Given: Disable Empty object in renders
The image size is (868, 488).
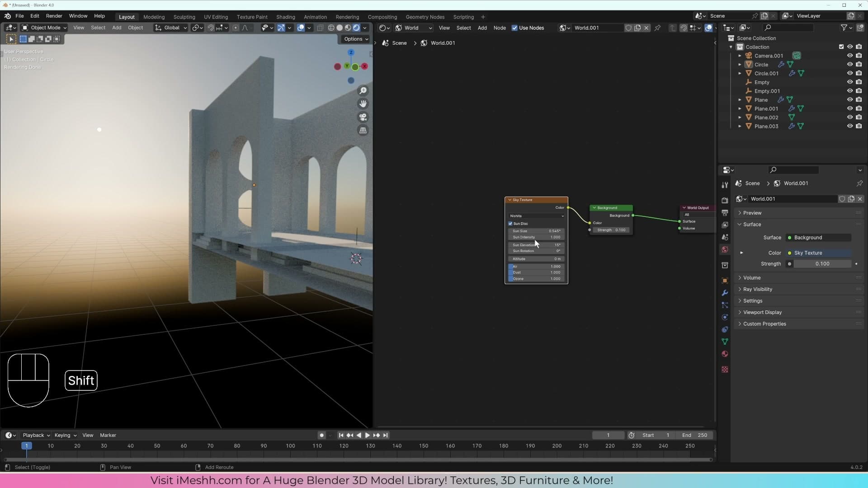Looking at the screenshot, I should (859, 82).
